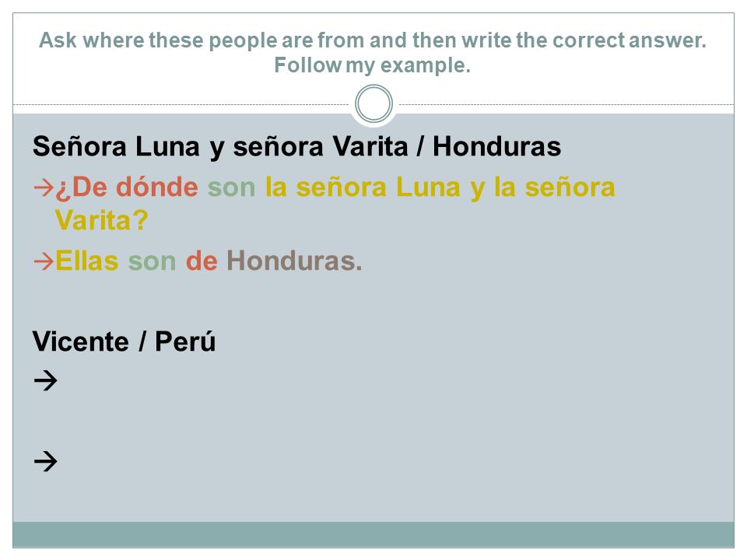Click the red words '¿De dónde'
The height and width of the screenshot is (560, 747).
click(127, 187)
